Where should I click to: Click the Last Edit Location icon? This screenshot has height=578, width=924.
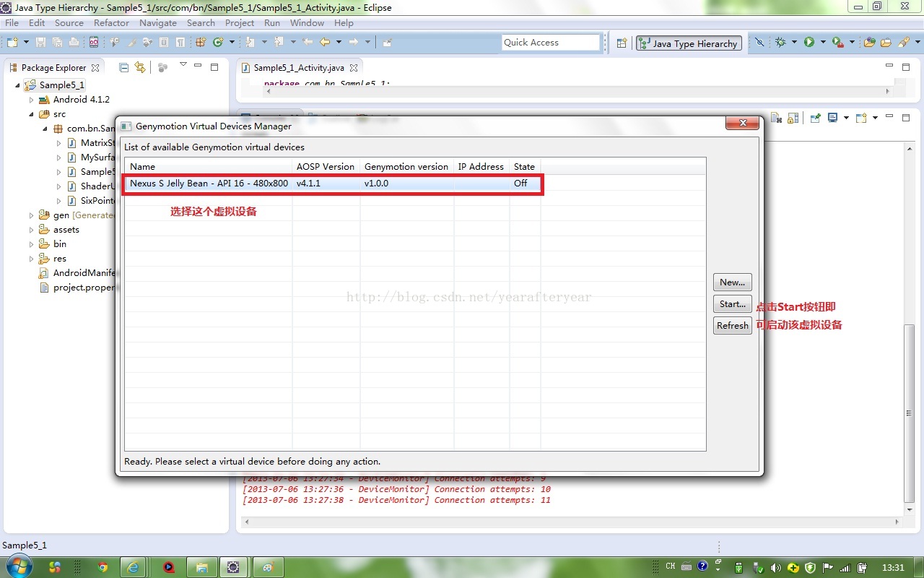point(308,42)
